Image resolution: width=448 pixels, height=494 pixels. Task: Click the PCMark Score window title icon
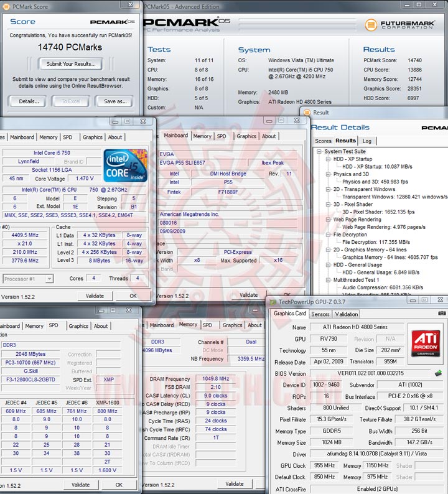[x=6, y=7]
